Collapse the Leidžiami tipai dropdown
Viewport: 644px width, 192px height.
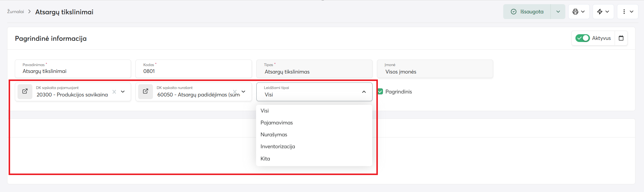[x=364, y=92]
